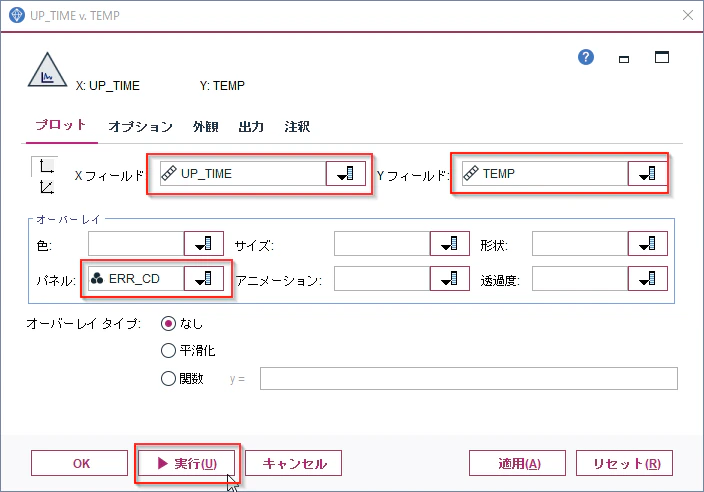Click the X field UP_TIME box
The height and width of the screenshot is (492, 704).
coord(243,174)
